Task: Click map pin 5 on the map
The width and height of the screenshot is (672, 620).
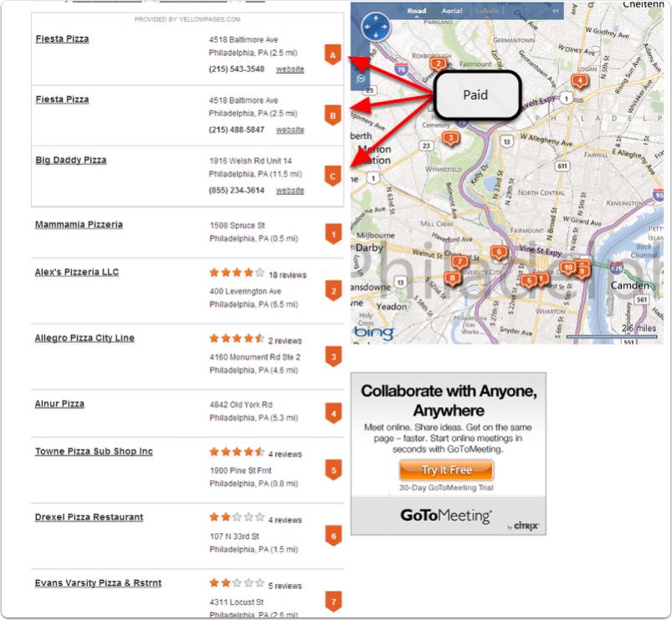Action: (529, 281)
